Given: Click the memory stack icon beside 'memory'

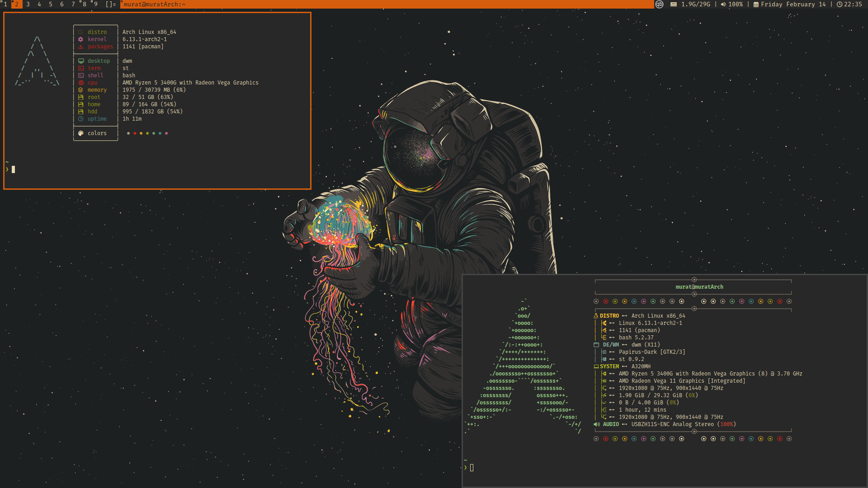Looking at the screenshot, I should [80, 90].
